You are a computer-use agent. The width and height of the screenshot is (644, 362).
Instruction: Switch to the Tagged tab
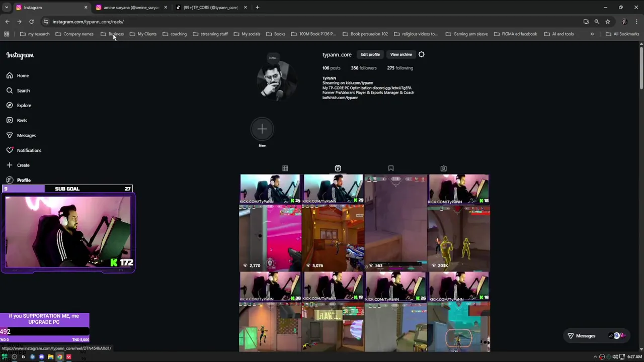click(x=444, y=168)
